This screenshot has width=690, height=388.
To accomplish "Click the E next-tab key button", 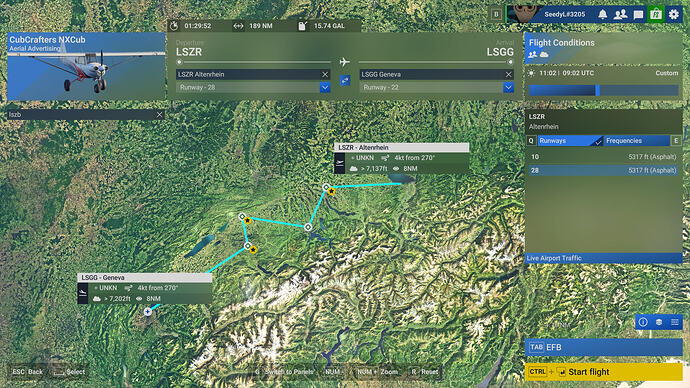I will tap(676, 141).
